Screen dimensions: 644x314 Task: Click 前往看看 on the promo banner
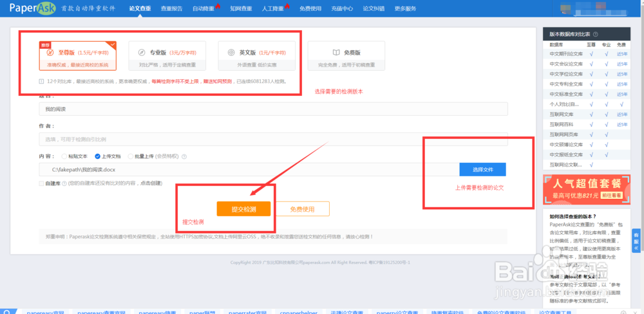(x=611, y=196)
